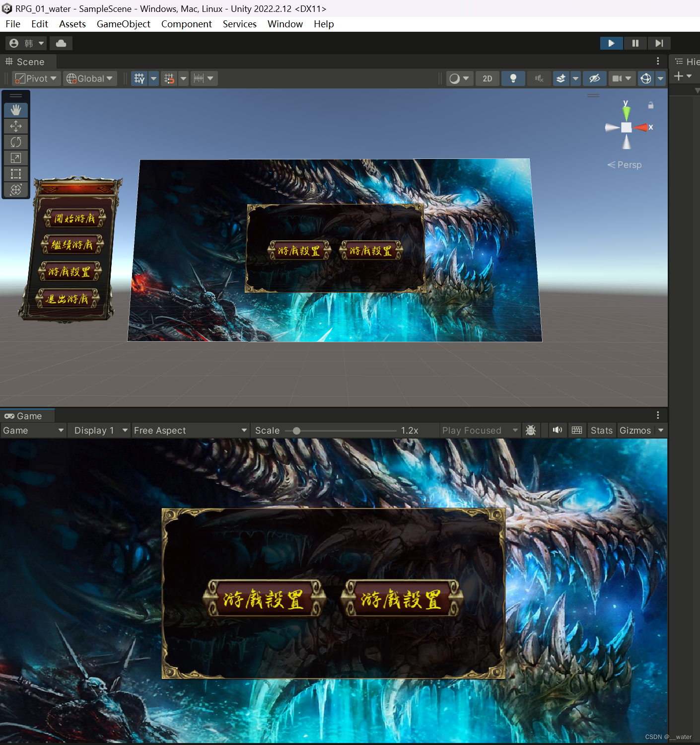Open the Help menu
Screen dimensions: 700x745
[x=324, y=24]
